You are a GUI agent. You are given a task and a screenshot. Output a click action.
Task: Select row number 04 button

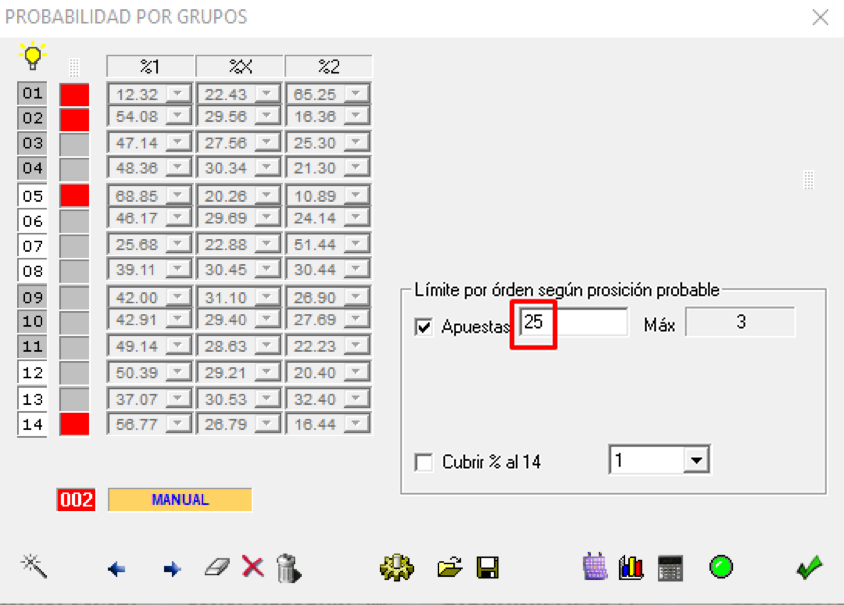[32, 168]
